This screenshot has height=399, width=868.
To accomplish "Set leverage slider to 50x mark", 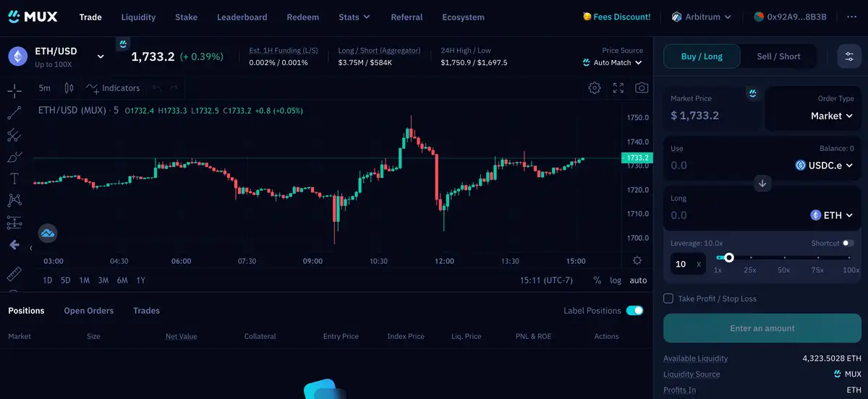I will tap(783, 257).
